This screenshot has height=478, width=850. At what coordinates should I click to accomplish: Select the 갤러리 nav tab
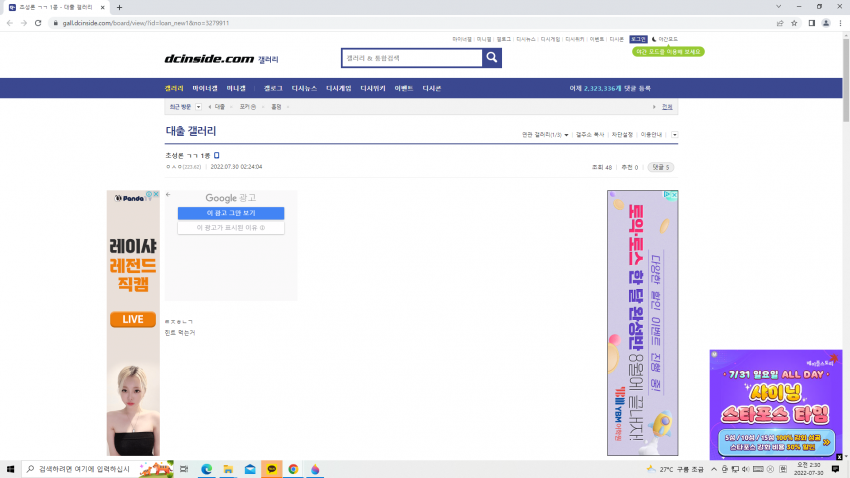174,88
